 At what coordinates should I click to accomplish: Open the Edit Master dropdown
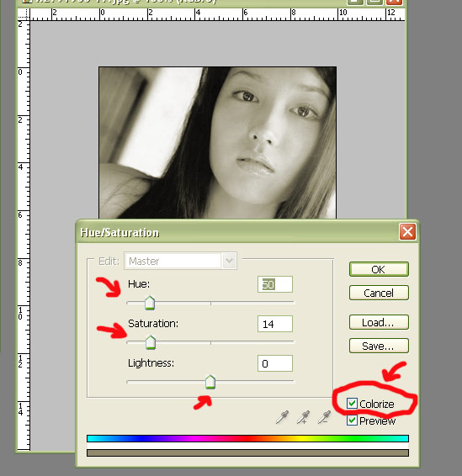click(x=180, y=261)
